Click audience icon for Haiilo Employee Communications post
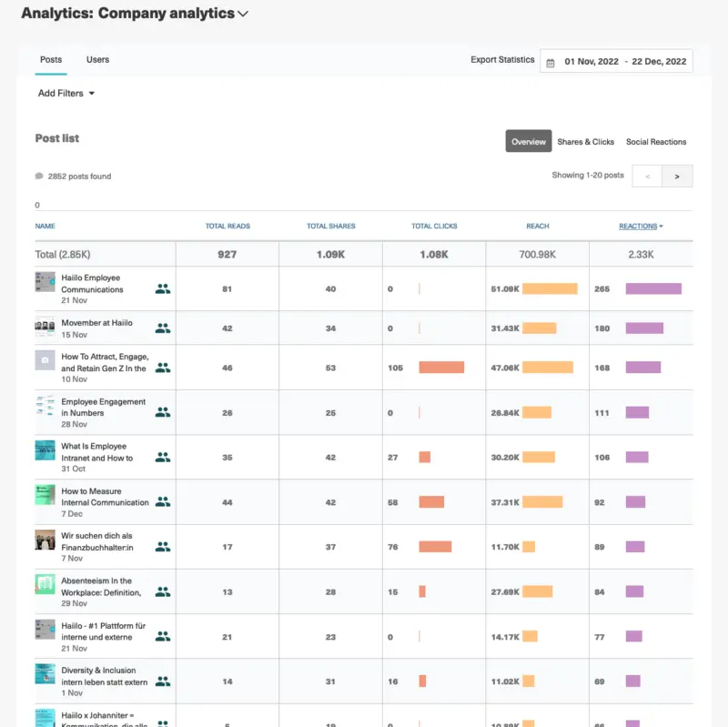This screenshot has width=728, height=727. (163, 288)
